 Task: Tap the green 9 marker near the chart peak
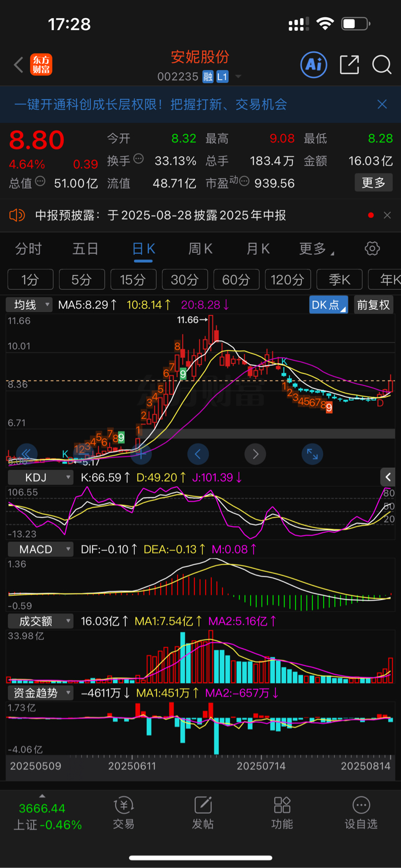(183, 373)
